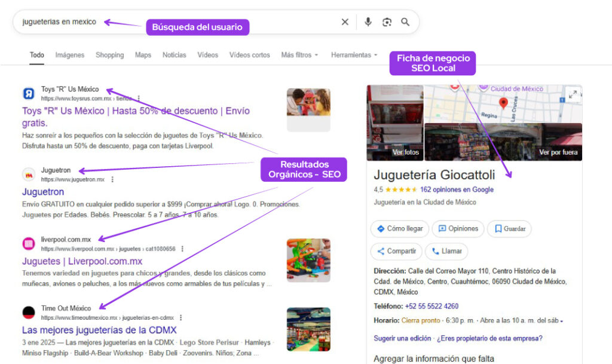Activate voice search microphone icon
Image resolution: width=612 pixels, height=364 pixels.
(x=368, y=22)
